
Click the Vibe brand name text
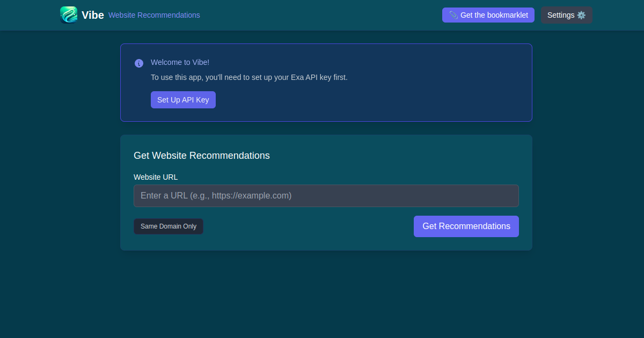92,14
